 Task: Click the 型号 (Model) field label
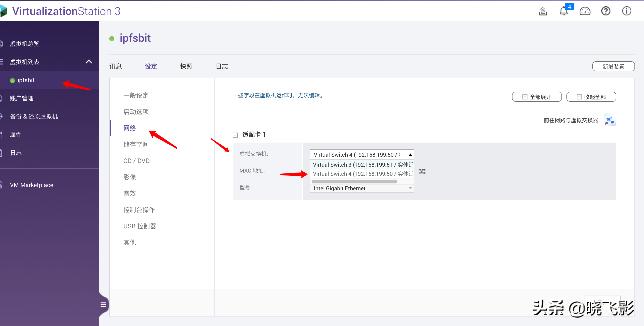tap(246, 187)
